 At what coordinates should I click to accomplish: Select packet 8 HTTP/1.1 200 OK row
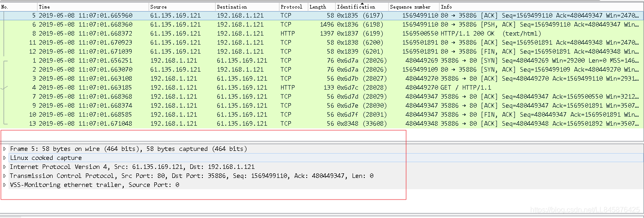[322, 33]
